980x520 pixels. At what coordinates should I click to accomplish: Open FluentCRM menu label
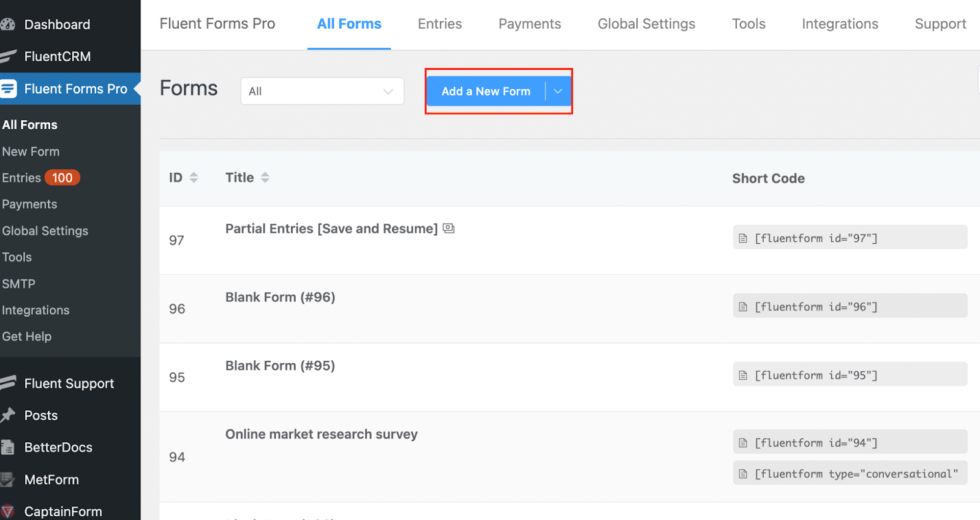point(58,56)
